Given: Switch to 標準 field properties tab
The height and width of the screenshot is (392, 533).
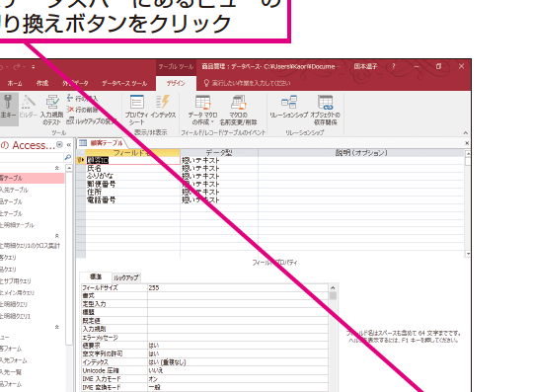Looking at the screenshot, I should (x=96, y=276).
